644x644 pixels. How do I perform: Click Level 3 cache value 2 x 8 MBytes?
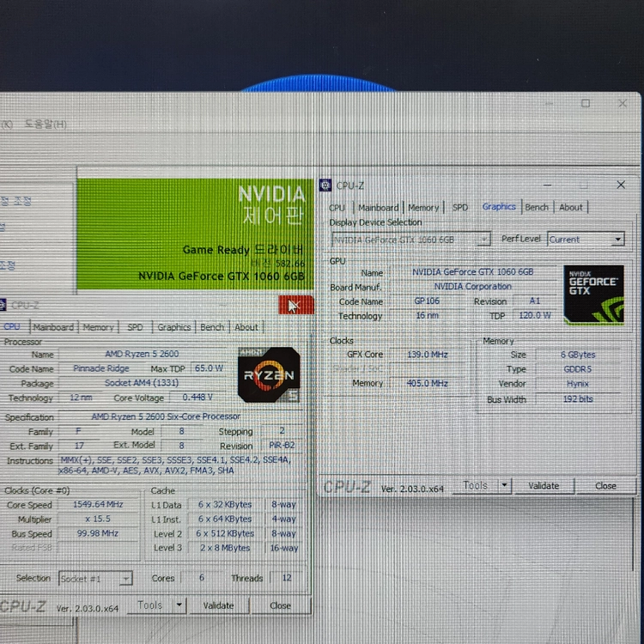click(225, 548)
